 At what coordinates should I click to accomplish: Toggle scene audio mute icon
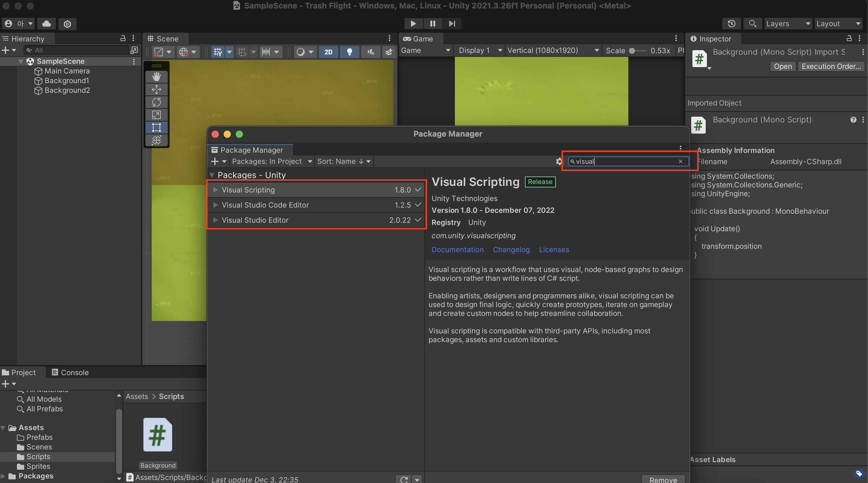click(x=371, y=52)
